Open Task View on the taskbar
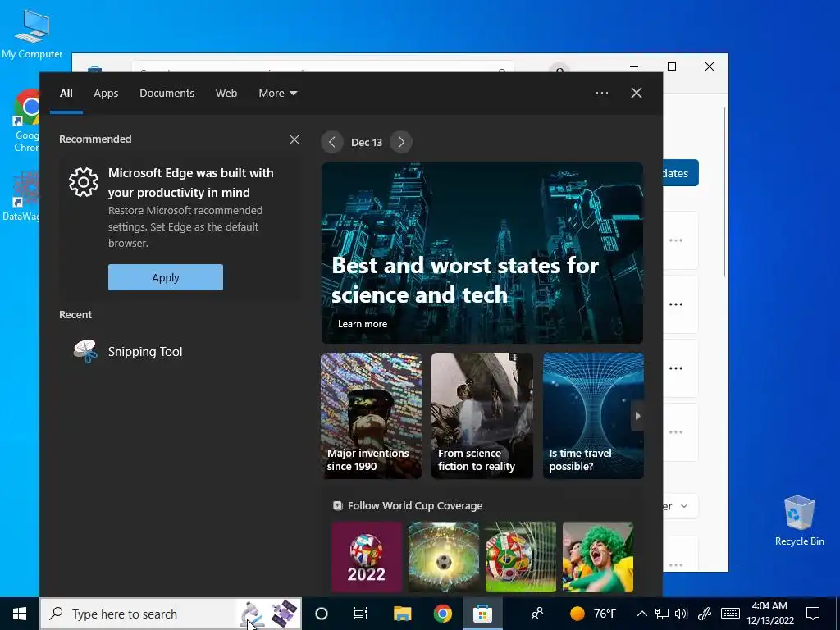The height and width of the screenshot is (630, 840). [361, 614]
